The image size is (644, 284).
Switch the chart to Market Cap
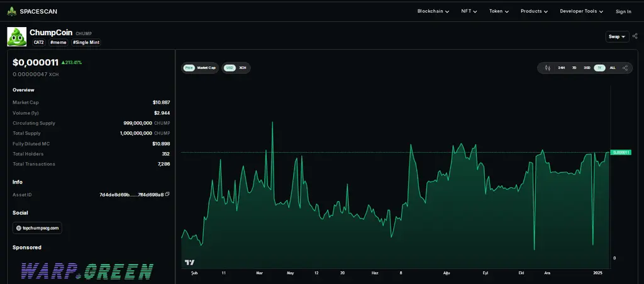point(206,68)
